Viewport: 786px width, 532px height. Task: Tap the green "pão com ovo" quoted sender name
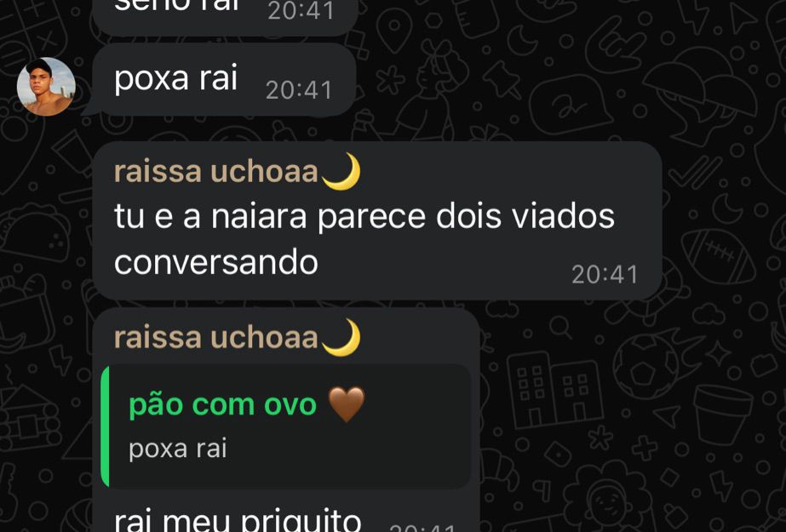tap(222, 405)
